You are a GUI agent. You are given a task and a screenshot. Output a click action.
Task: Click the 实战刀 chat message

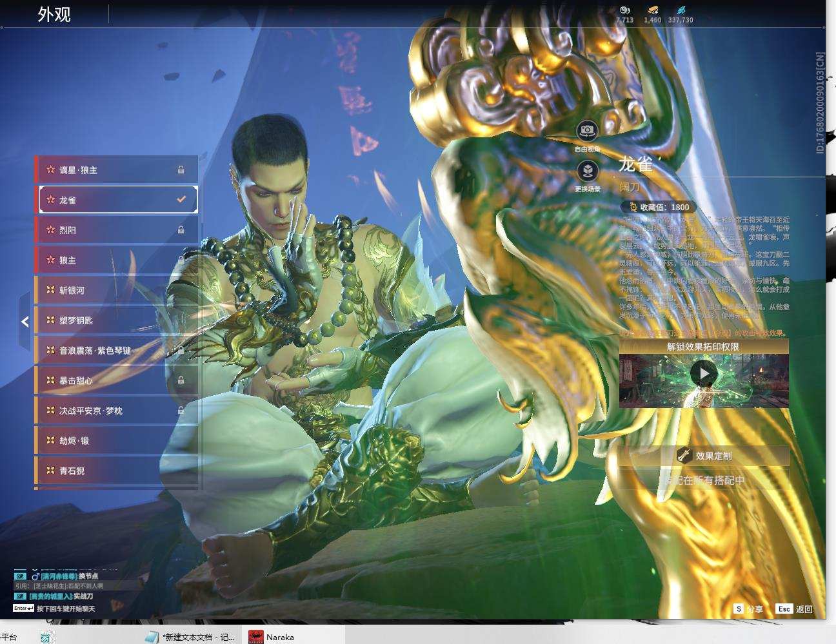(x=83, y=596)
